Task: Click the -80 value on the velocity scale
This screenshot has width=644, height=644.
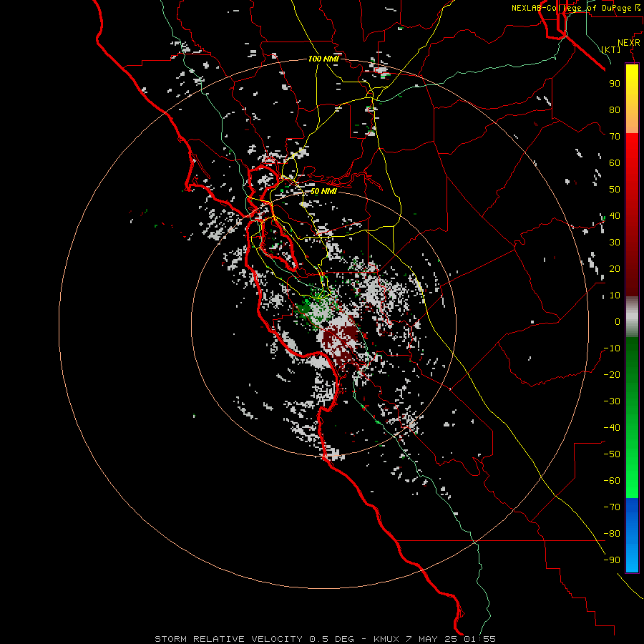Action: click(612, 534)
